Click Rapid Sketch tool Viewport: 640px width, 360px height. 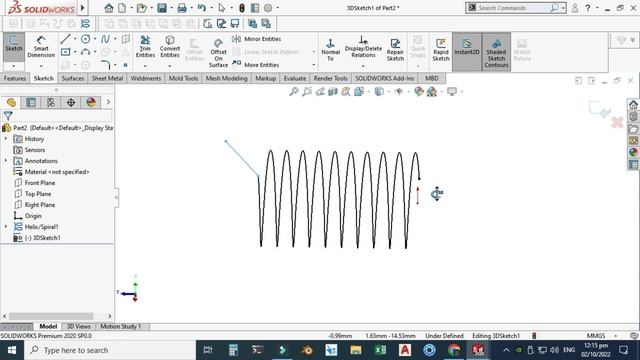pos(441,50)
